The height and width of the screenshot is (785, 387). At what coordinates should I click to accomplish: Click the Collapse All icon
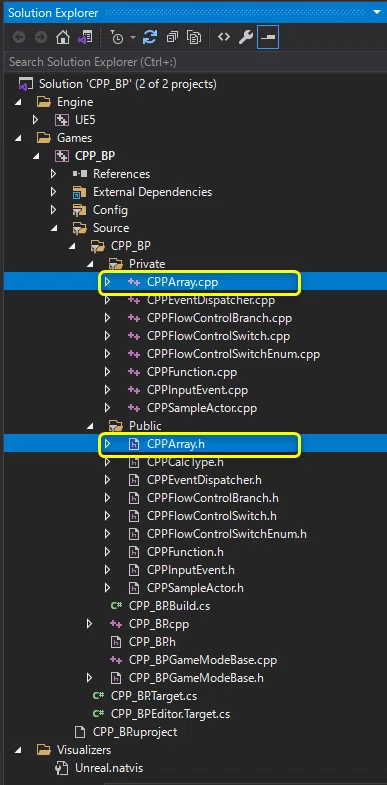click(172, 38)
